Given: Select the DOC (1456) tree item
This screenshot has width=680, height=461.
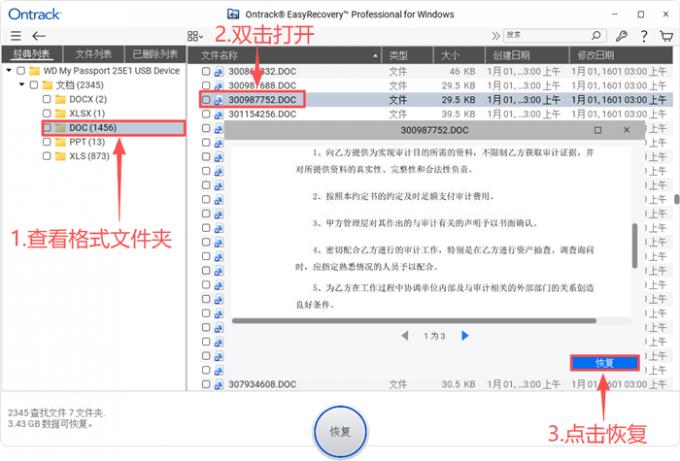Looking at the screenshot, I should [114, 128].
